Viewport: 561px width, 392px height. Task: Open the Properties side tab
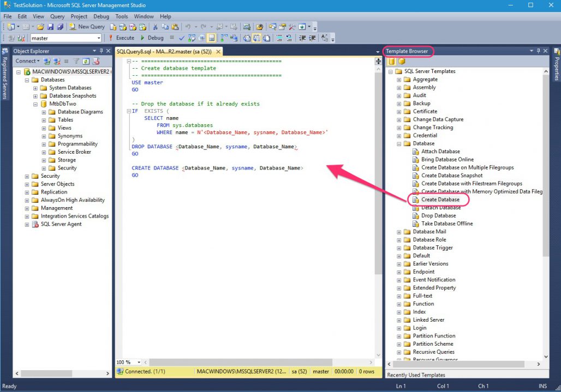pyautogui.click(x=557, y=64)
